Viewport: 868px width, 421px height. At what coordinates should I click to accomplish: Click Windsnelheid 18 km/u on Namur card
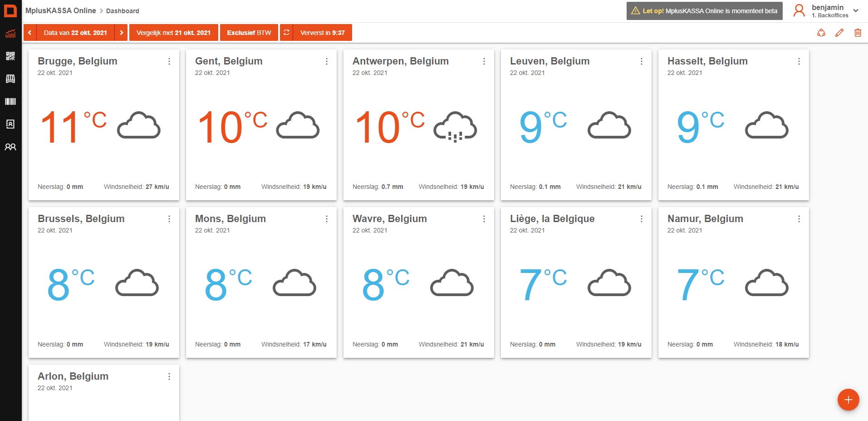click(x=766, y=344)
